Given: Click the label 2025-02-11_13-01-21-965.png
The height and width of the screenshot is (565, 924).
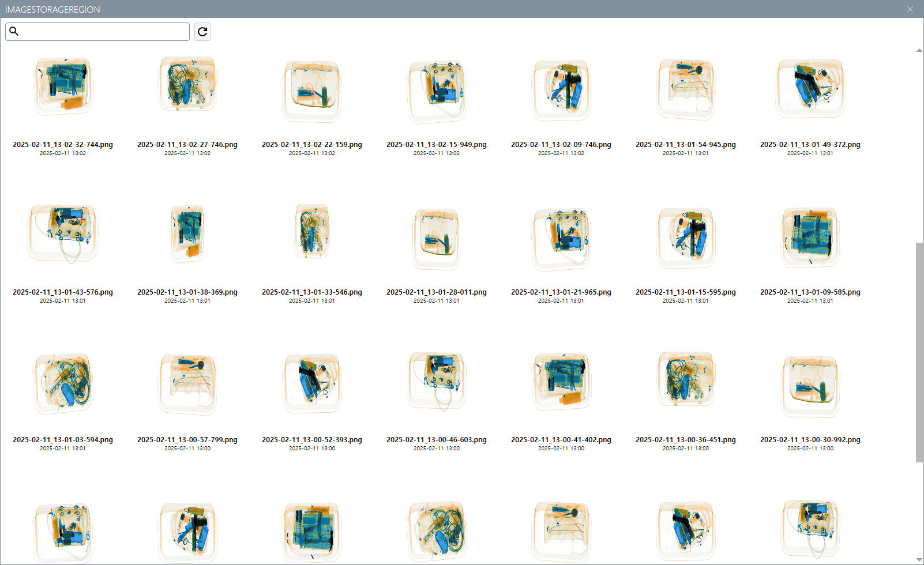Looking at the screenshot, I should point(561,292).
